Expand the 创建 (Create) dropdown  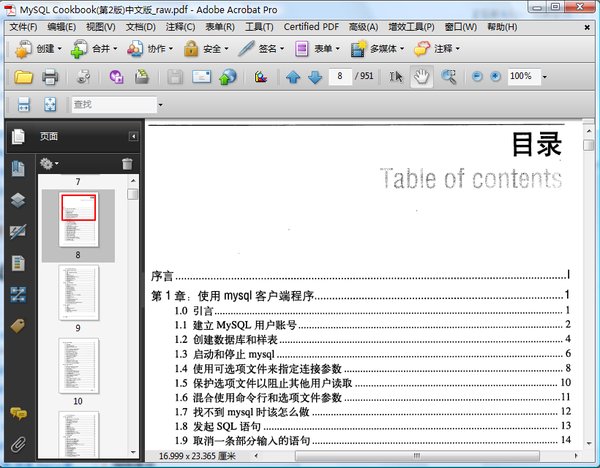pos(59,48)
